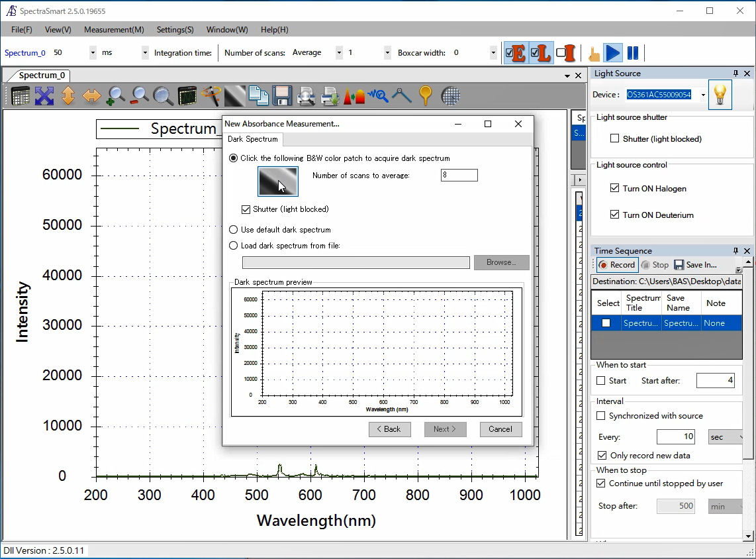Click the light bulb icon beside Device
This screenshot has width=756, height=559.
coord(720,95)
